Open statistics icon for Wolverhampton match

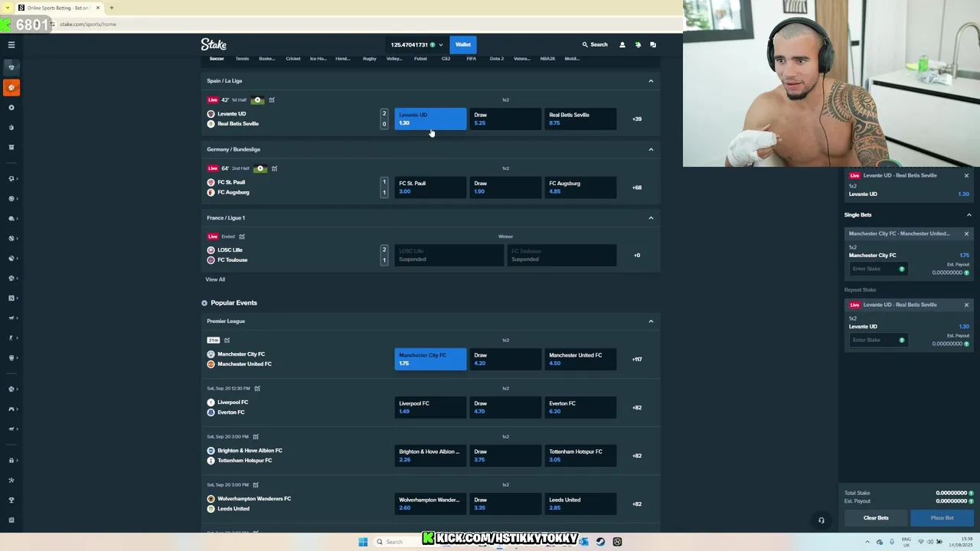[256, 485]
